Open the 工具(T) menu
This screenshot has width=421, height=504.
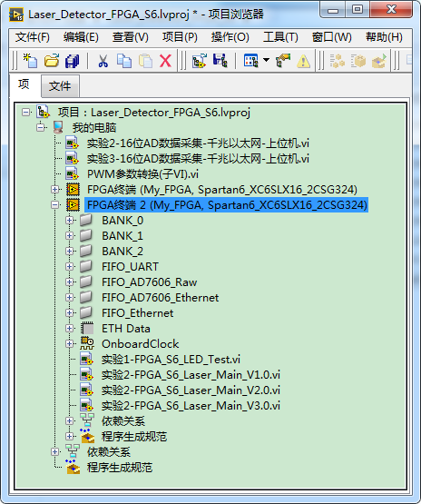[280, 37]
